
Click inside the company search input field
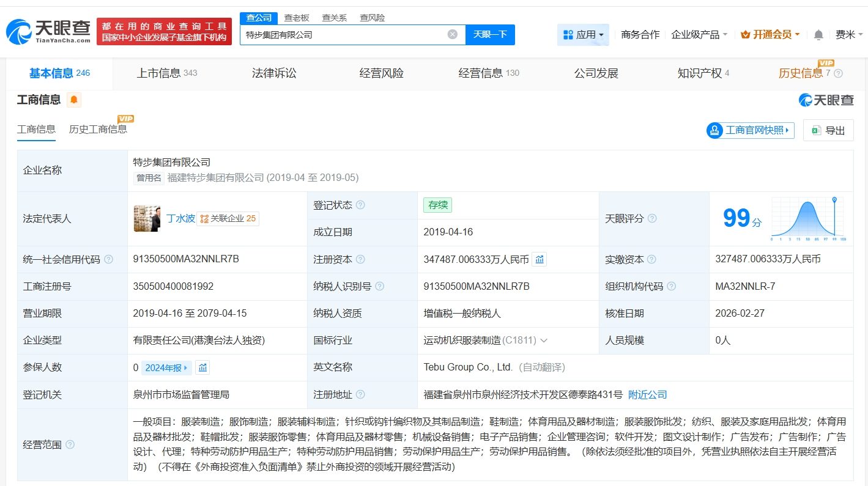pos(343,34)
